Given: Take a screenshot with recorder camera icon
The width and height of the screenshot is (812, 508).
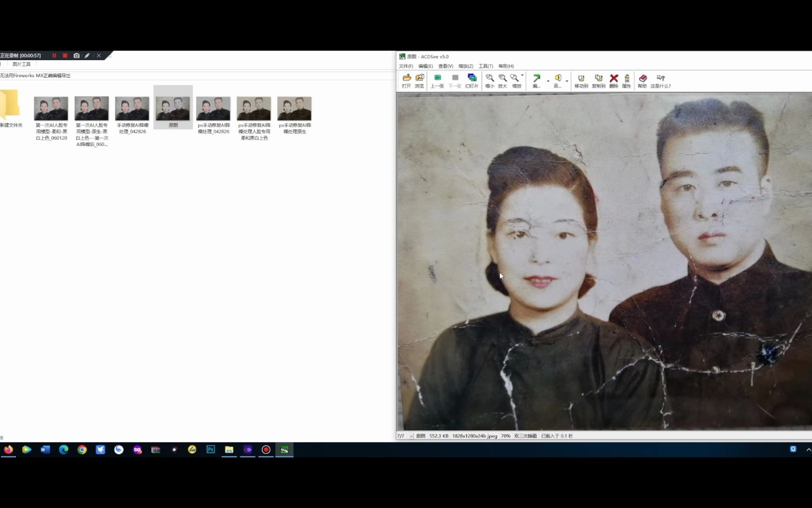Looking at the screenshot, I should tap(77, 56).
